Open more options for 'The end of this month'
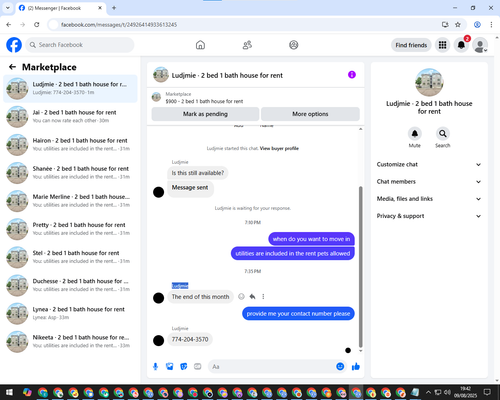500x400 pixels. [x=263, y=296]
